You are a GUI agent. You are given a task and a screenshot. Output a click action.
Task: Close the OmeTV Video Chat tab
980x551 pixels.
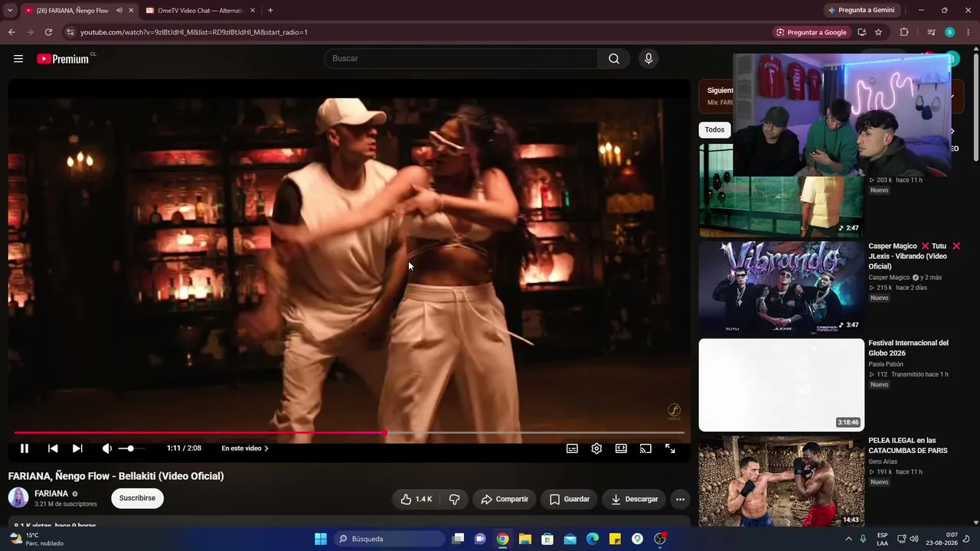pos(253,11)
